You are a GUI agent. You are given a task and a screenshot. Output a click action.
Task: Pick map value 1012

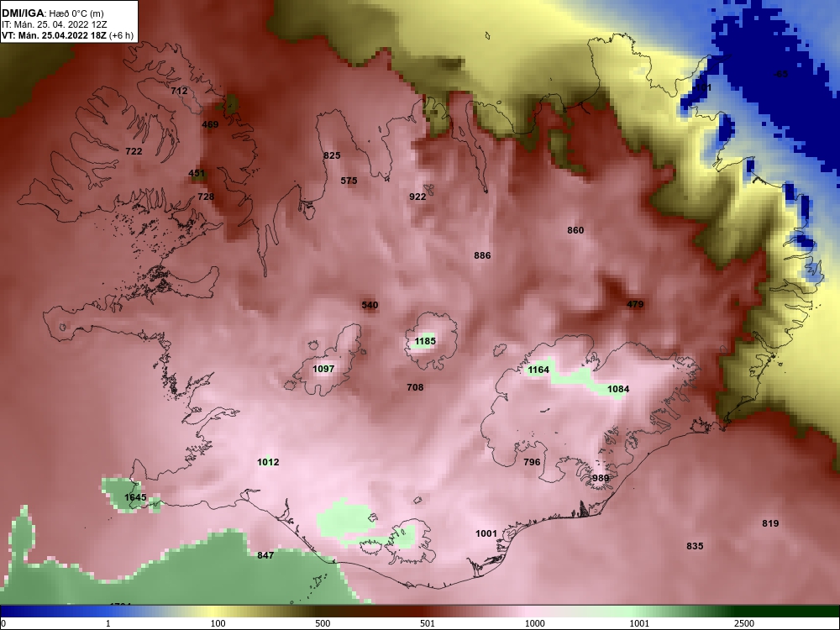tap(269, 462)
